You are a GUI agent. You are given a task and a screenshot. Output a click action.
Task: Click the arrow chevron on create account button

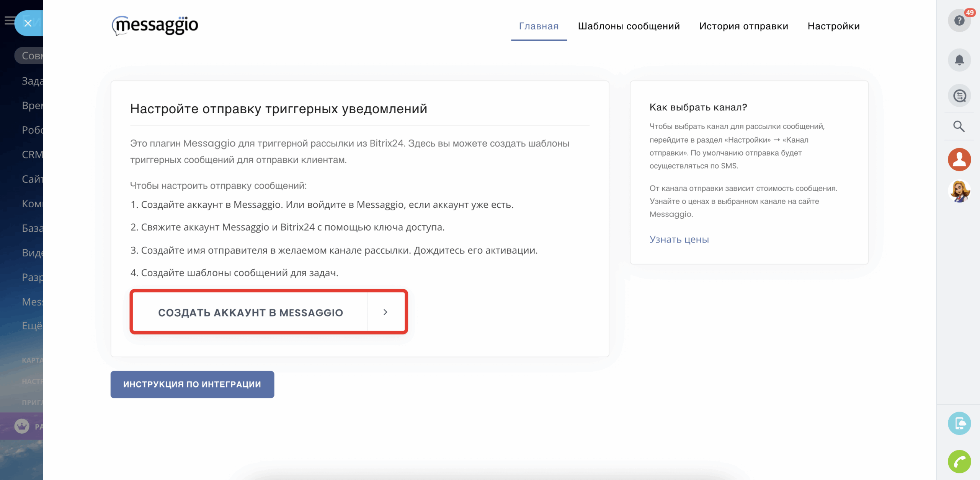pos(385,312)
